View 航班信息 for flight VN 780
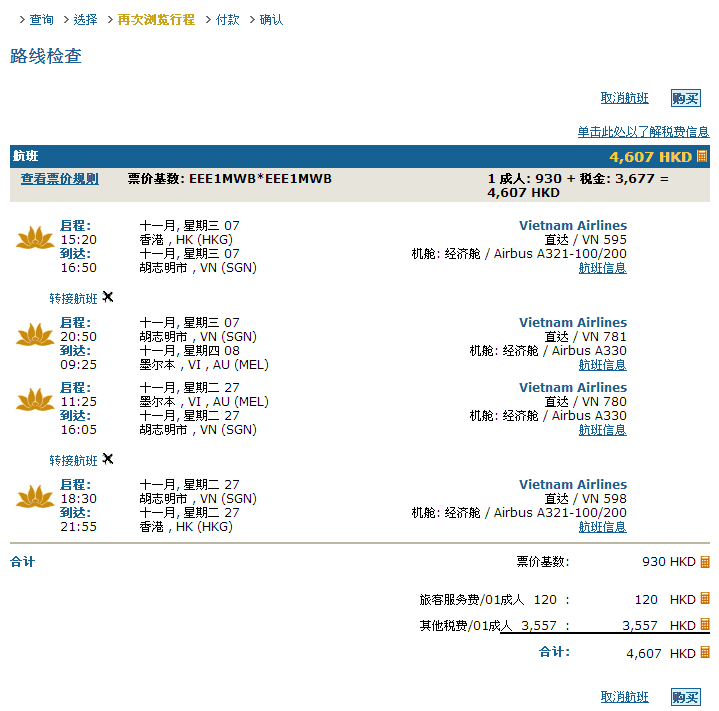Image resolution: width=719 pixels, height=711 pixels. click(x=602, y=430)
